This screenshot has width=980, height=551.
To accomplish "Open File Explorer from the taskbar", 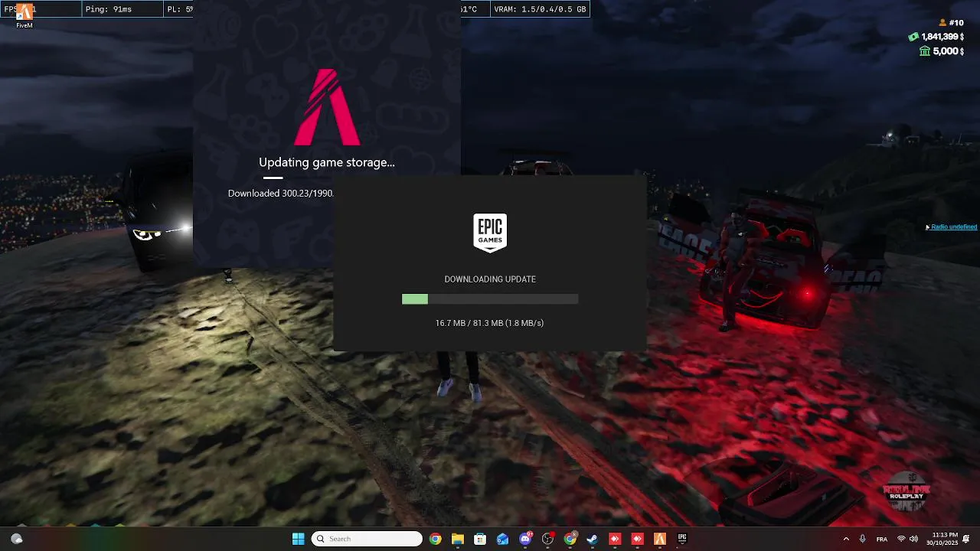I will [x=458, y=539].
